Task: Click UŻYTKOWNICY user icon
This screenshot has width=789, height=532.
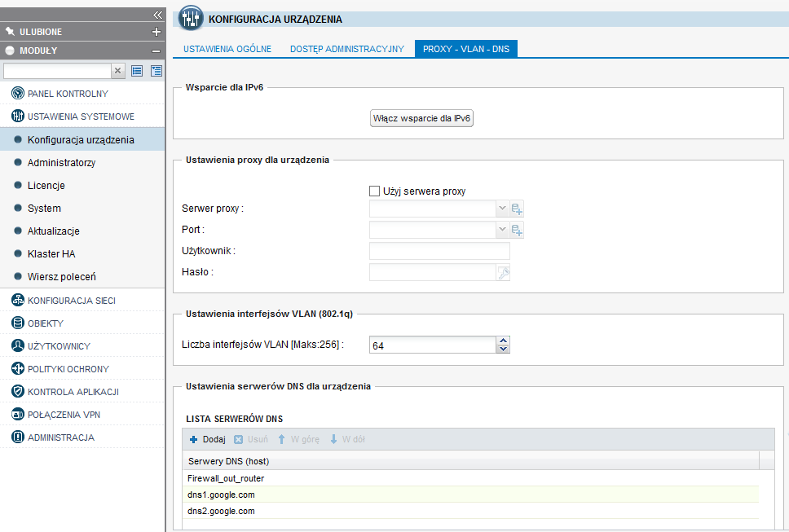Action: click(18, 346)
